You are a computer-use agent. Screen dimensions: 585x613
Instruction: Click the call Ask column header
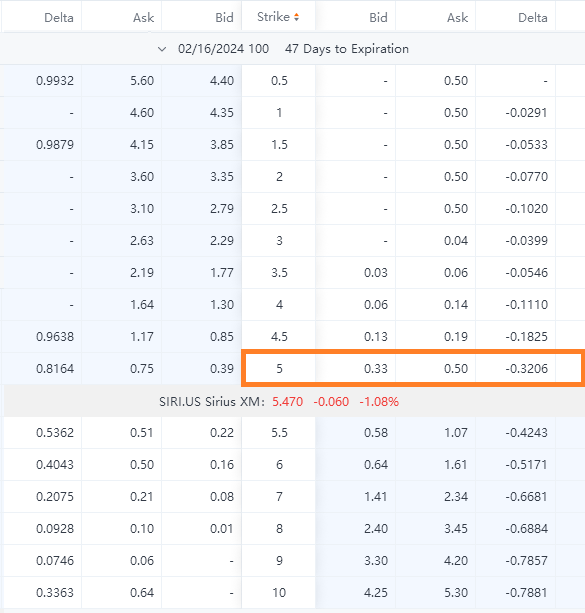click(144, 18)
